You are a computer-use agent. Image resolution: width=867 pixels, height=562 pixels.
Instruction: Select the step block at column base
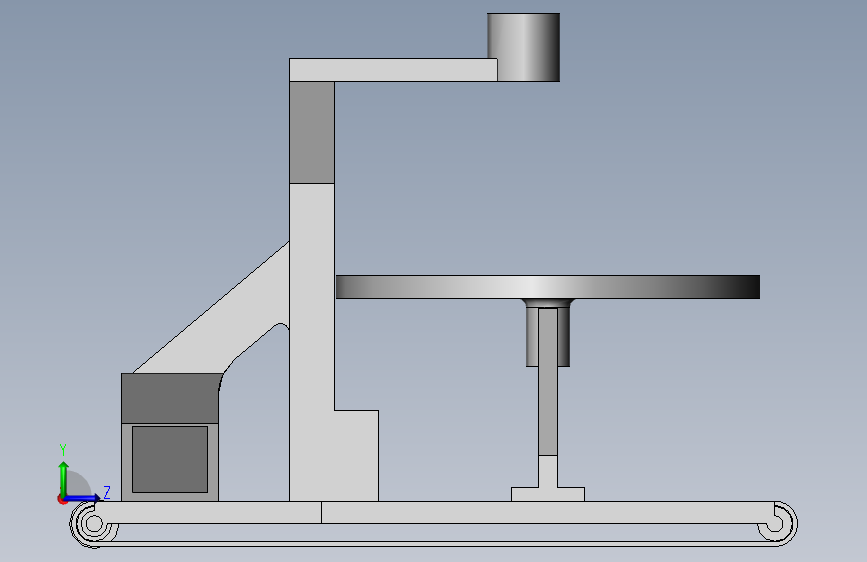[357, 456]
